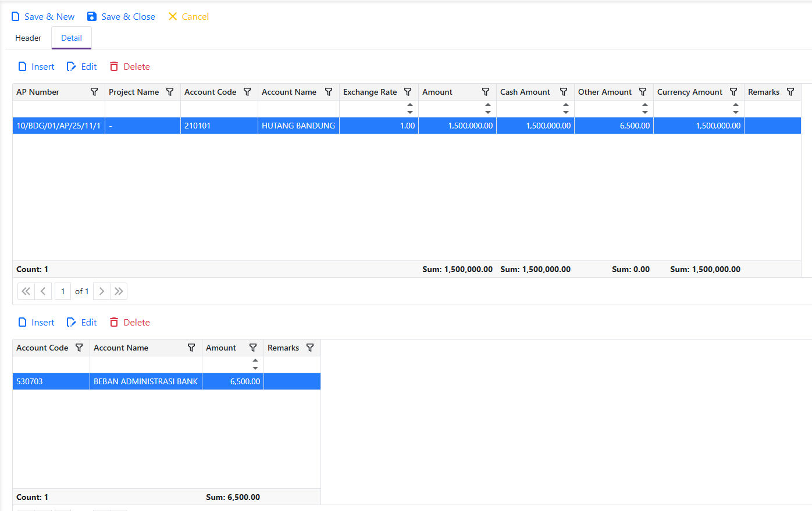Viewport: 812px width, 511px height.
Task: Open filter for lower Account Code column
Action: (x=79, y=348)
